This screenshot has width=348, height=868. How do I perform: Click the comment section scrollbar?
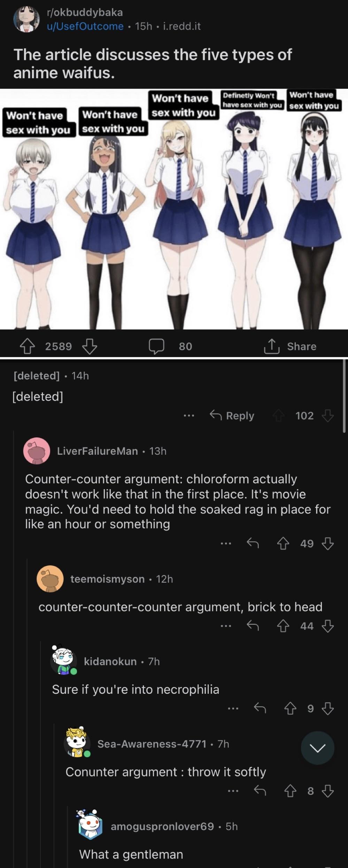pyautogui.click(x=344, y=396)
